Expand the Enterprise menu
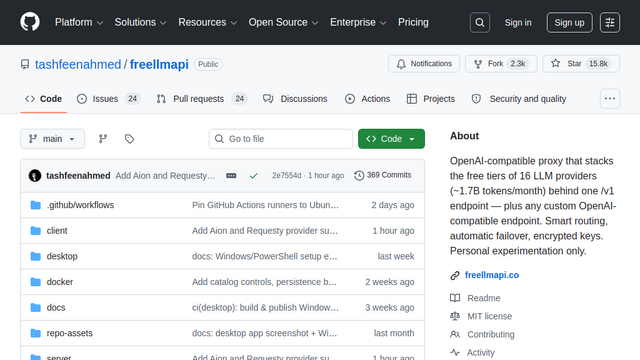Viewport: 640px width, 360px height. 358,22
